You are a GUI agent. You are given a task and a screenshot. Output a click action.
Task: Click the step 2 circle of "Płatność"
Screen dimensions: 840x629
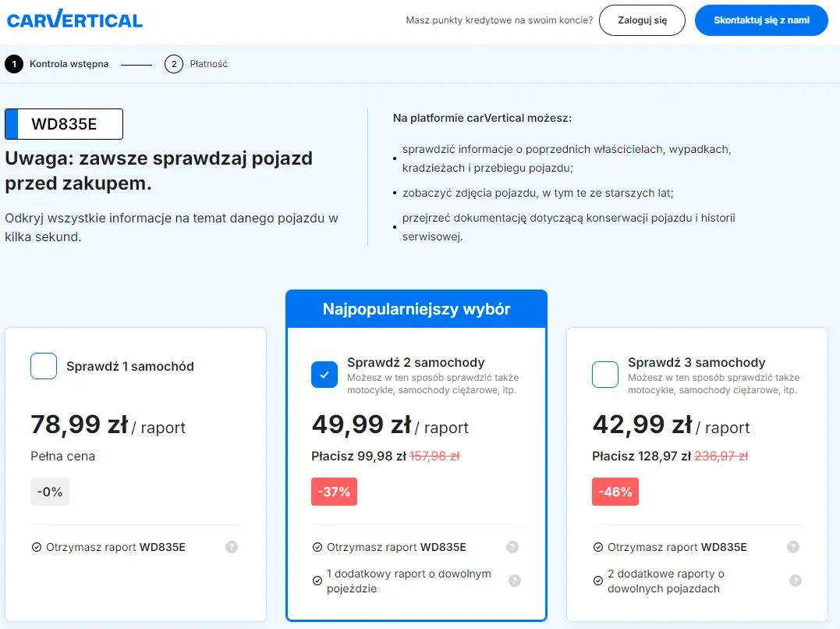pyautogui.click(x=173, y=63)
